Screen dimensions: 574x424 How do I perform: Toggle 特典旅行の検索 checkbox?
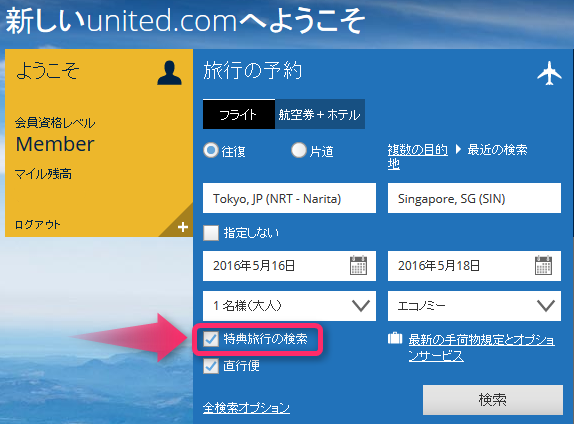(x=211, y=339)
